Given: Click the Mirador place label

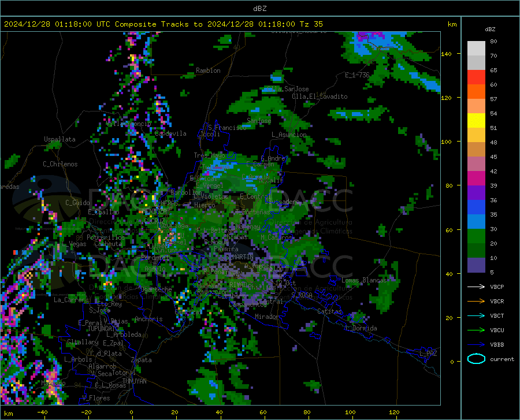Looking at the screenshot, I should (266, 317).
